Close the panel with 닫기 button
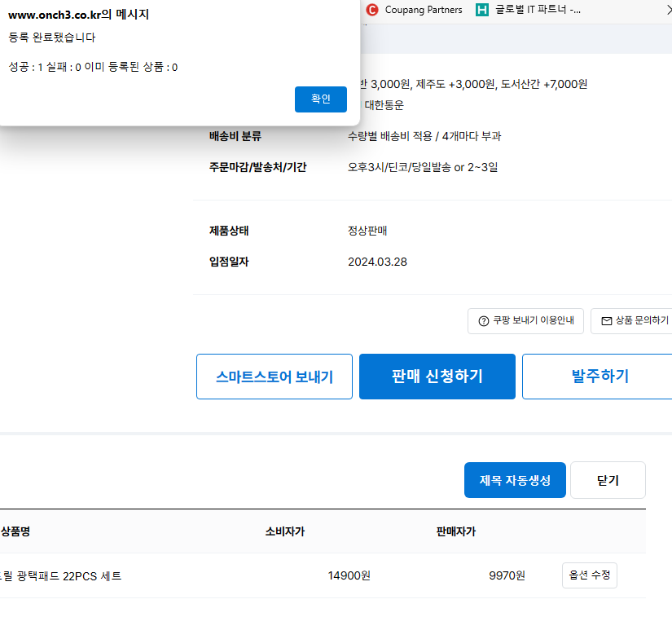 pyautogui.click(x=608, y=480)
